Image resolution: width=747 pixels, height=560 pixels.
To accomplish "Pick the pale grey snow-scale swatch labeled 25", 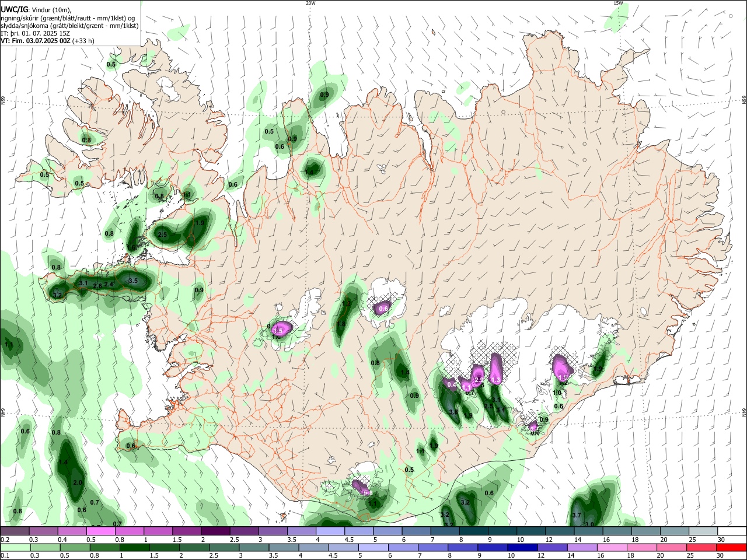I will [703, 531].
